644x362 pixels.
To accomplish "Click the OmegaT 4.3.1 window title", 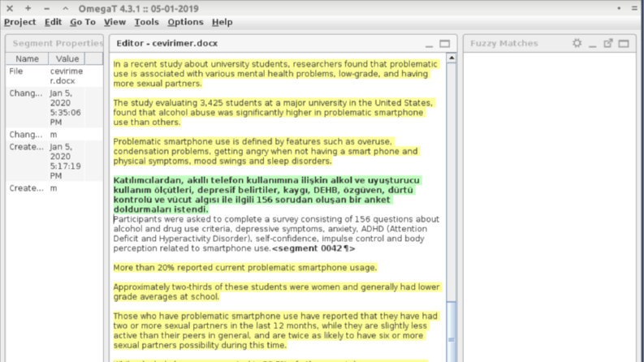I will point(138,9).
